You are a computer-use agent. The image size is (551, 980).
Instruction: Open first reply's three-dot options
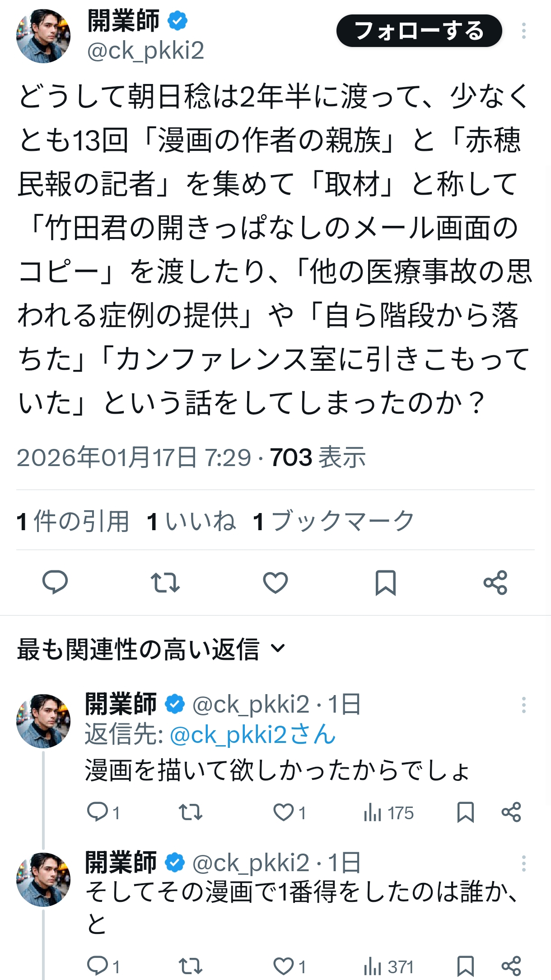pyautogui.click(x=523, y=705)
